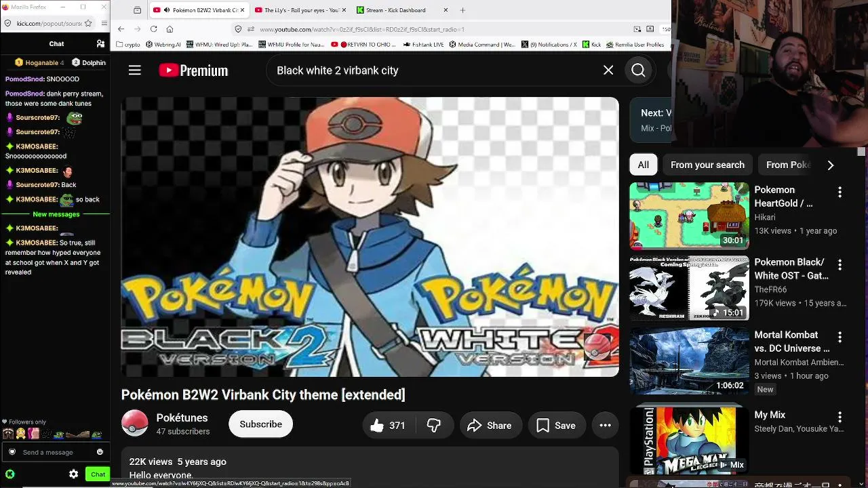The image size is (868, 488).
Task: Open options menu for My Mix
Action: coord(840,418)
